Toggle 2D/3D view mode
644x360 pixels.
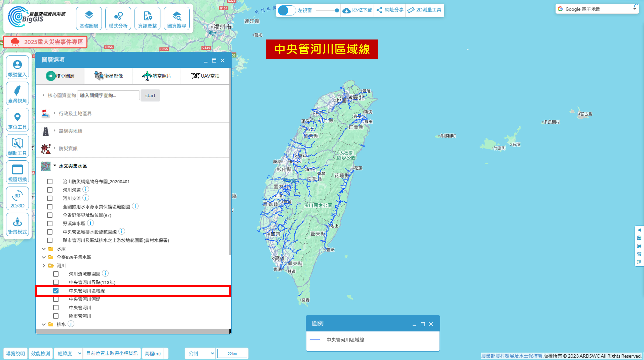point(17,198)
